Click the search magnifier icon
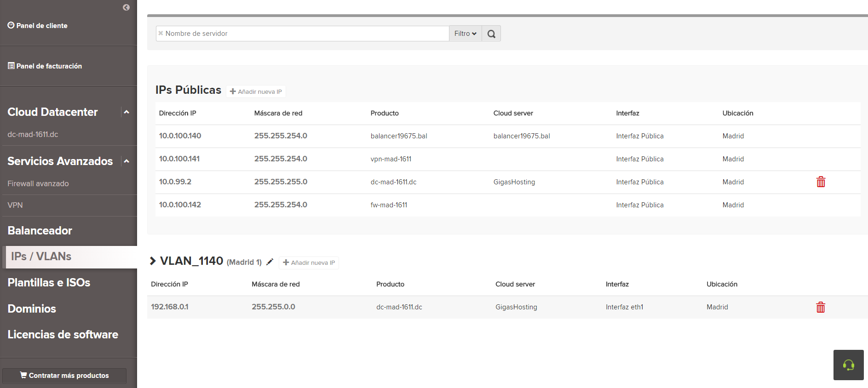The width and height of the screenshot is (868, 388). [x=491, y=34]
